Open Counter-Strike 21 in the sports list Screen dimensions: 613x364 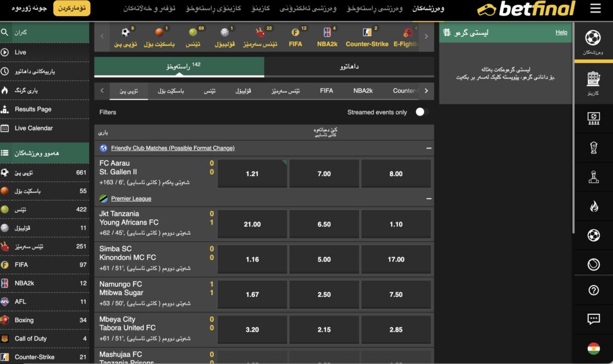[44, 357]
